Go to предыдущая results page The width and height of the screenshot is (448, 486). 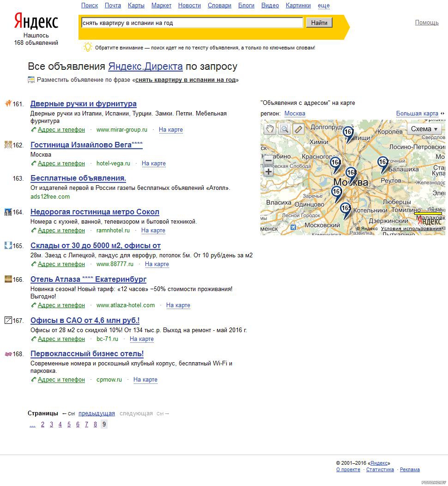pos(97,413)
